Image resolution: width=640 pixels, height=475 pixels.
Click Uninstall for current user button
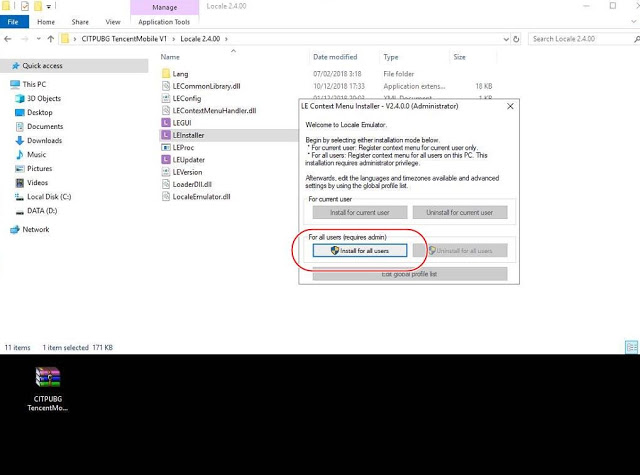[x=460, y=212]
